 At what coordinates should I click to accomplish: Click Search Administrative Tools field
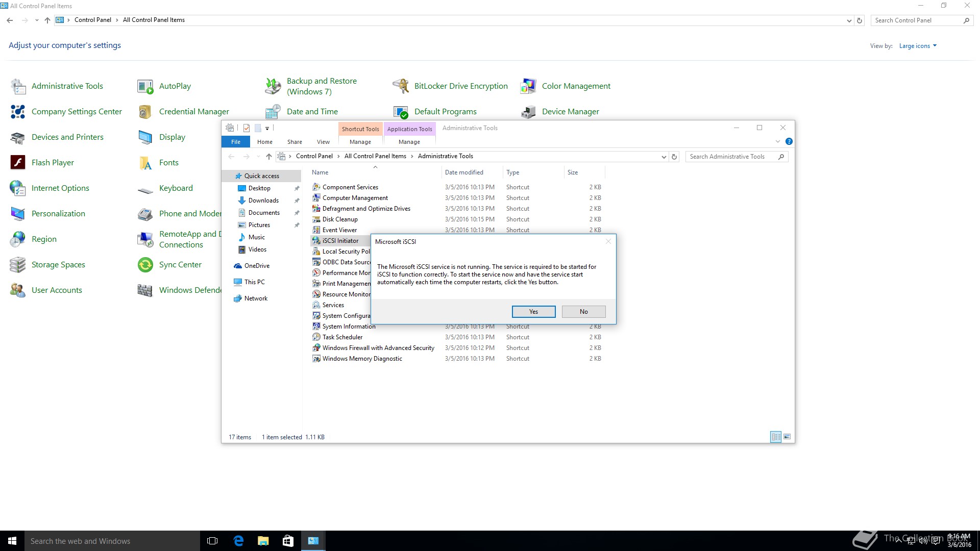(737, 157)
